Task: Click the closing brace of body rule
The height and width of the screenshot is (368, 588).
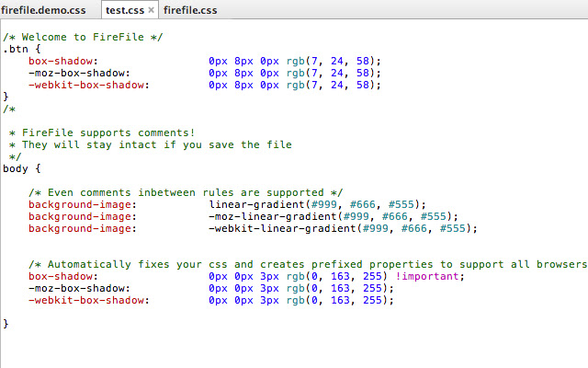Action: pos(6,324)
